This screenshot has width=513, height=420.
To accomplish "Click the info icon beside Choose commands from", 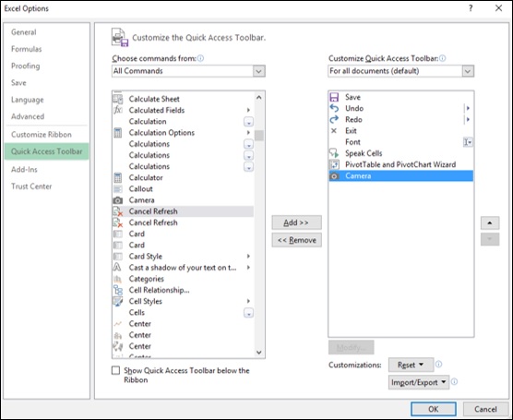I will click(x=200, y=58).
